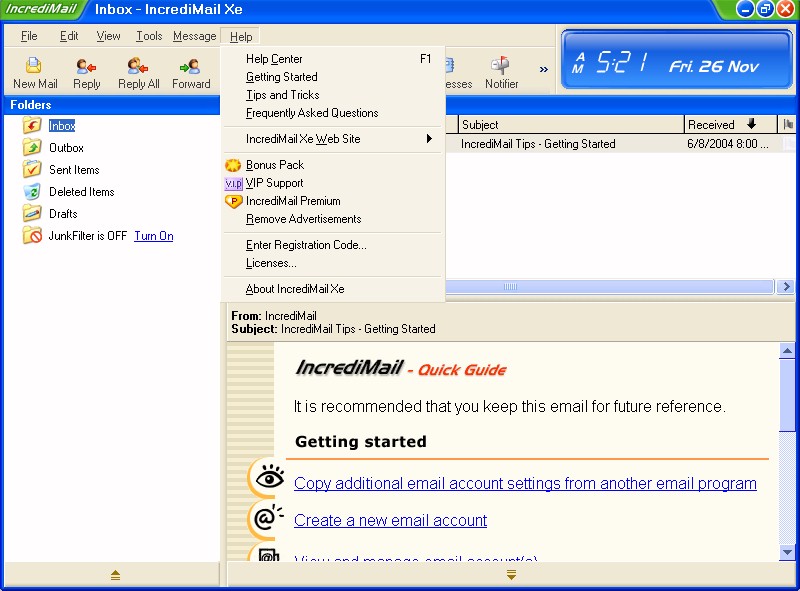Open the Deleted Items folder
The width and height of the screenshot is (800, 591).
[81, 192]
